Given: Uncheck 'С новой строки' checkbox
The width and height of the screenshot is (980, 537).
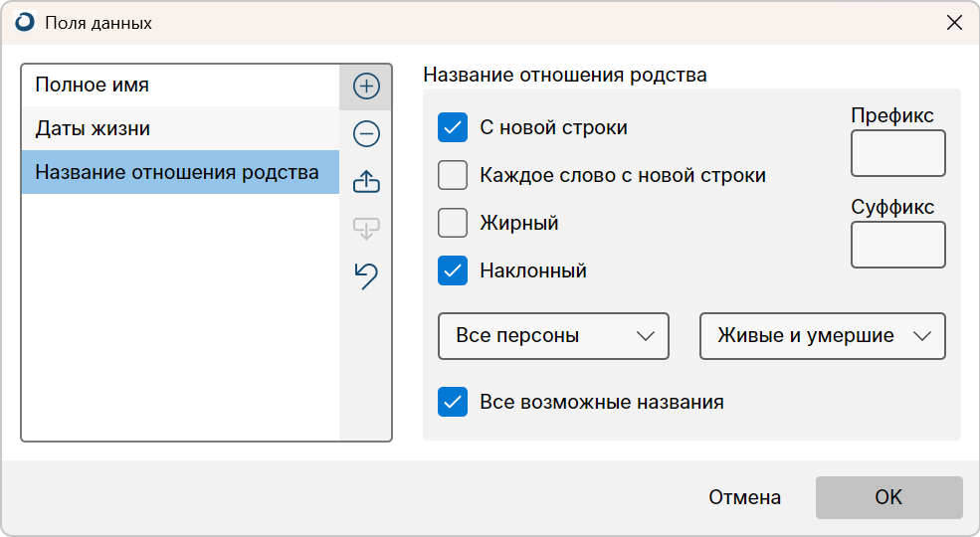Looking at the screenshot, I should [x=453, y=127].
